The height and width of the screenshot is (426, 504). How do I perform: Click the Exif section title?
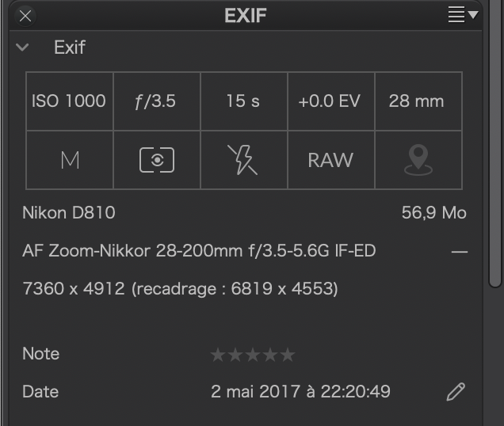pyautogui.click(x=70, y=48)
